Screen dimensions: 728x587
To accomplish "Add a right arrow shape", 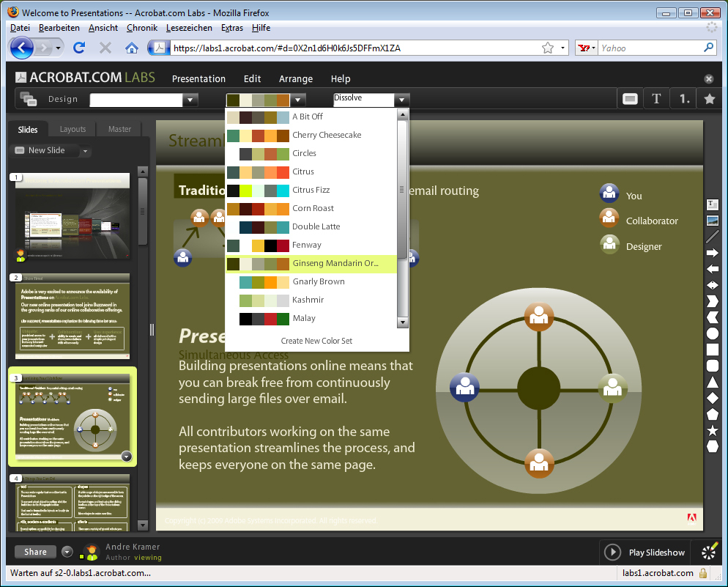I will pos(712,253).
